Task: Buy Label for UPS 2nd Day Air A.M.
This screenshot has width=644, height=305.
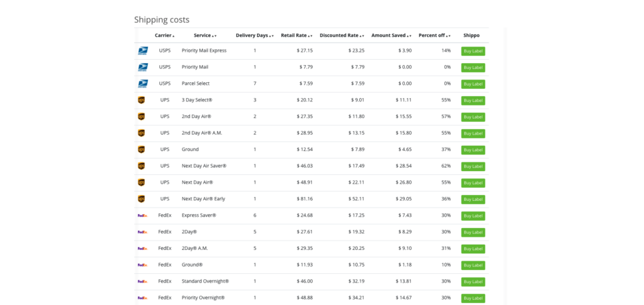Action: coord(473,133)
